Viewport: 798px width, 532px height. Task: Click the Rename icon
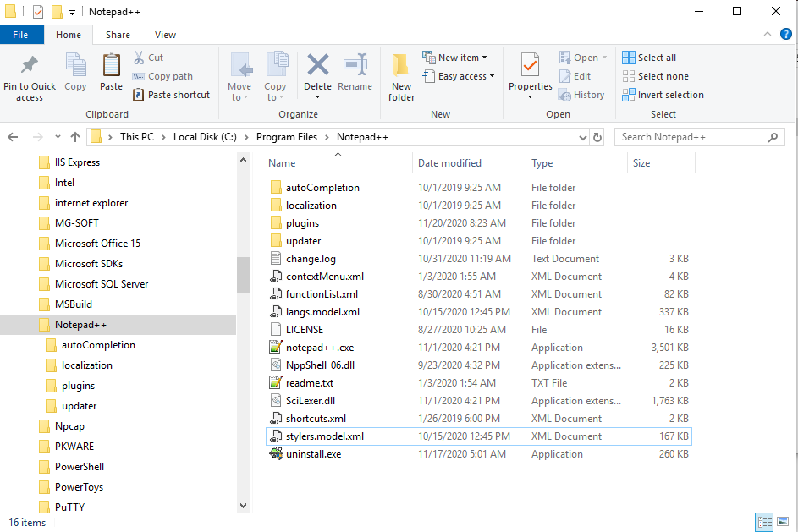coord(355,65)
